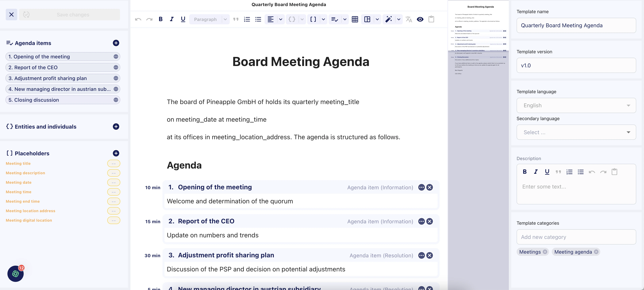Open the Template language dropdown
The width and height of the screenshot is (644, 290).
coord(576,105)
